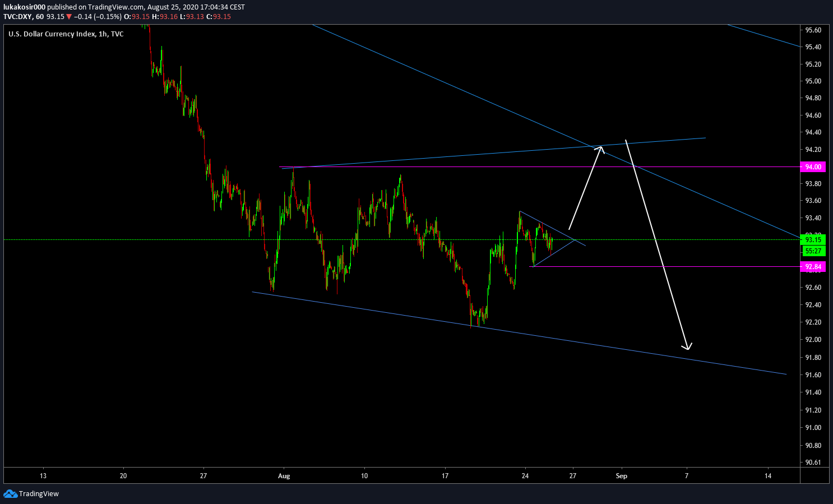Click the 20 date label on time axis
833x504 pixels.
[123, 476]
